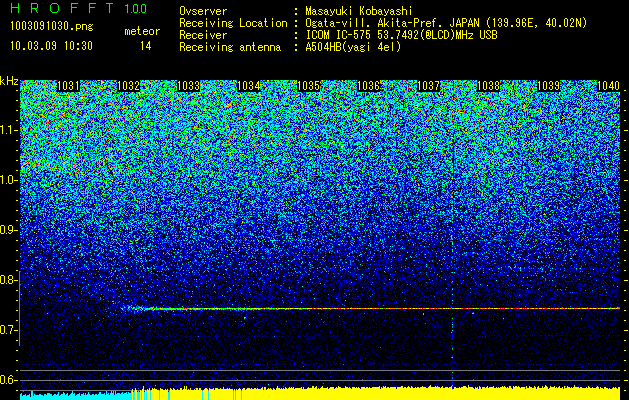The height and width of the screenshot is (400, 629).
Task: Click the observer name Masayuki Kobayashi
Action: click(359, 12)
